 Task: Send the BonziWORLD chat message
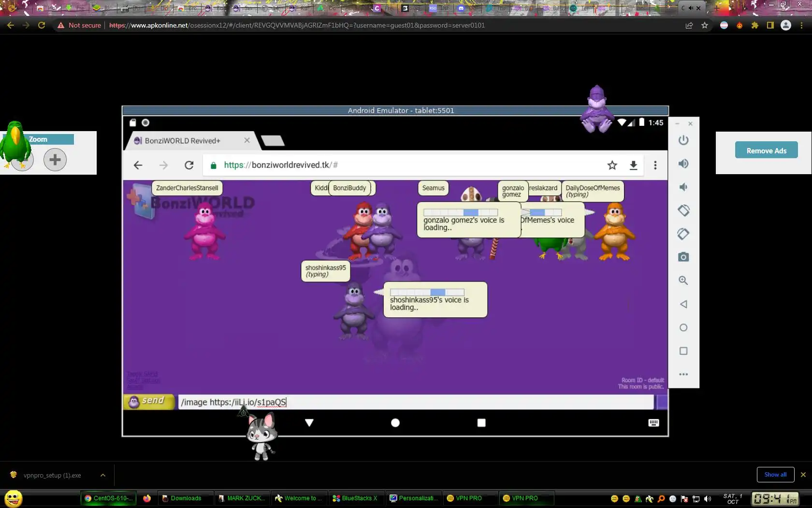(x=149, y=402)
